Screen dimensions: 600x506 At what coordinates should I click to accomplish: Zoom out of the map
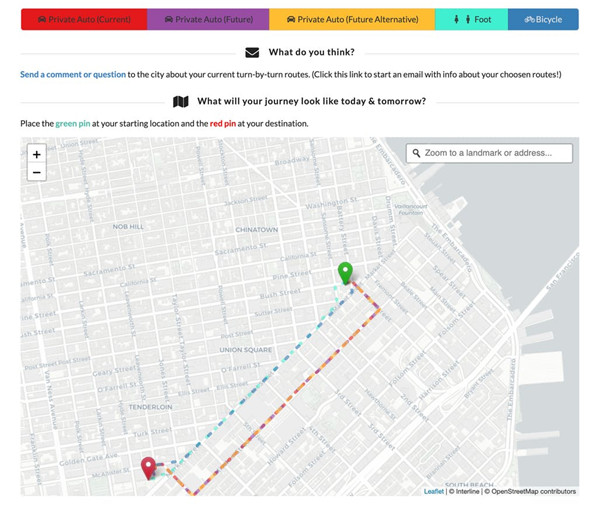37,173
